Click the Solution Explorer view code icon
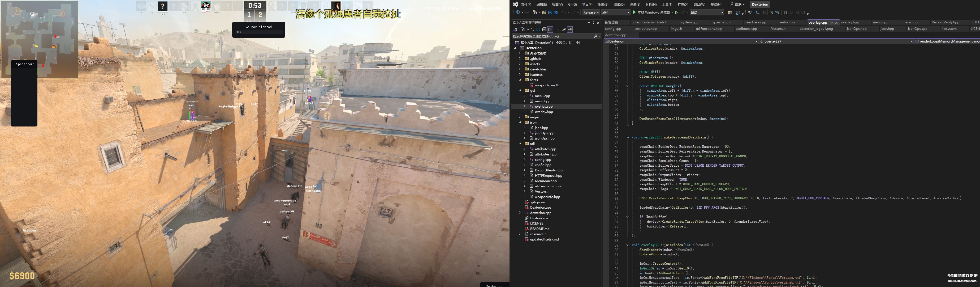 (x=558, y=29)
